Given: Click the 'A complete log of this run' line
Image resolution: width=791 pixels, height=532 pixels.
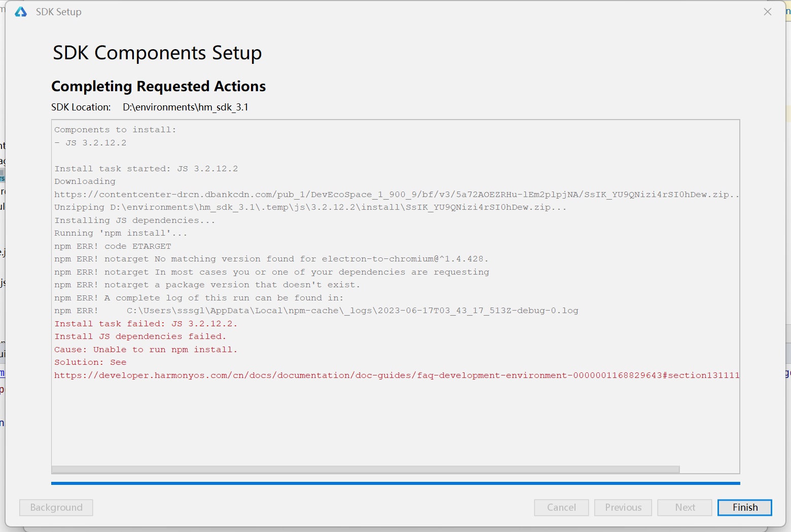Looking at the screenshot, I should [199, 298].
